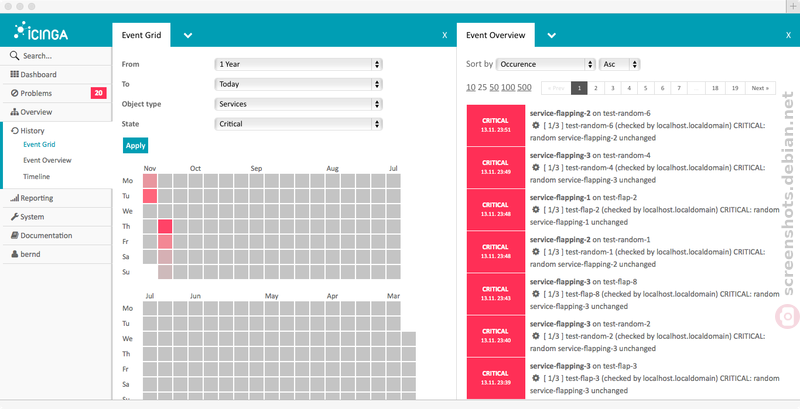Click gear icon in test-flap-2 event
Image resolution: width=800 pixels, height=409 pixels.
point(536,209)
